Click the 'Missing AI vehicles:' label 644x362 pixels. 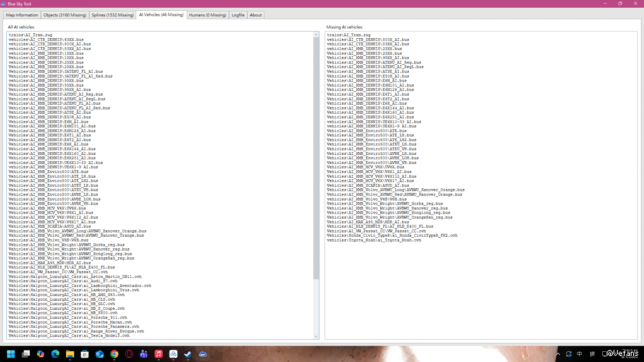tap(344, 27)
